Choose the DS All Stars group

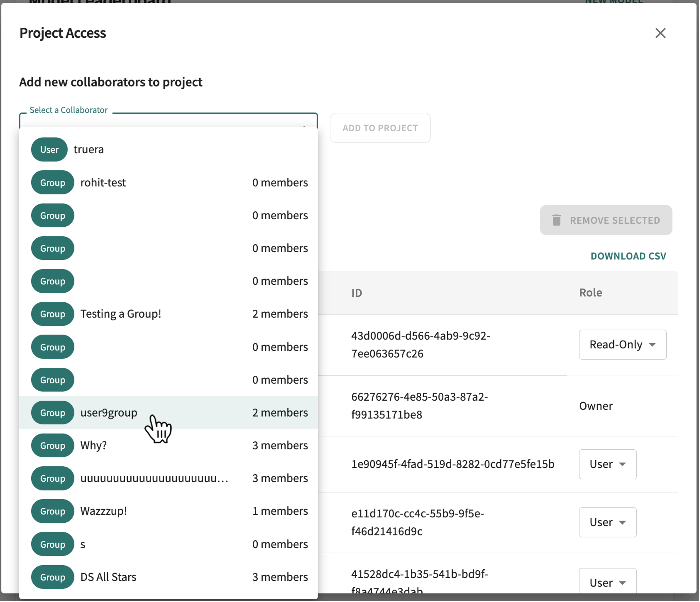(x=168, y=577)
